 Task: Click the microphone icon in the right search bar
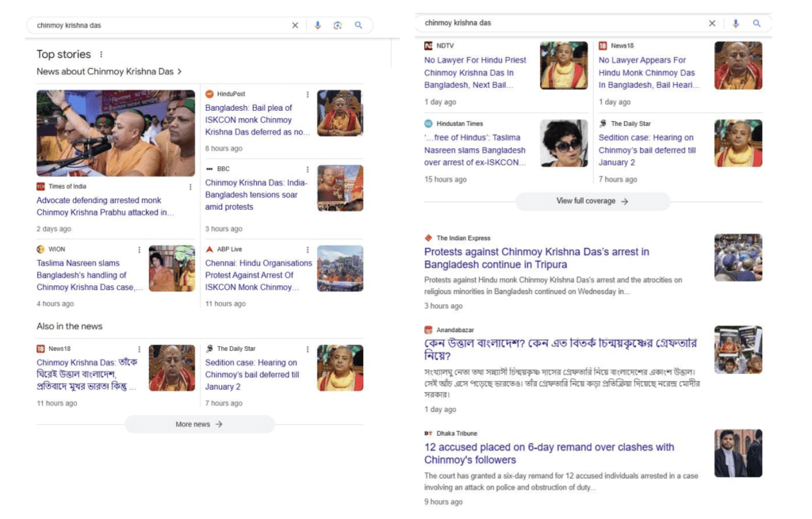click(737, 23)
